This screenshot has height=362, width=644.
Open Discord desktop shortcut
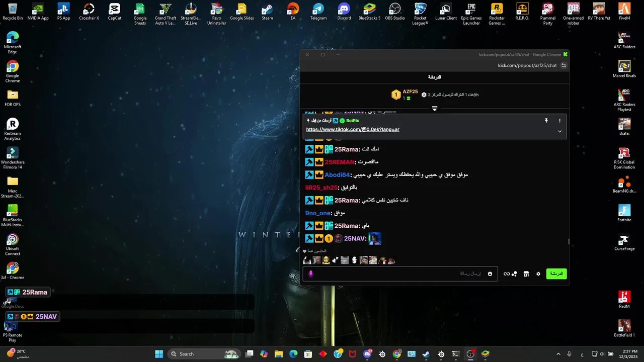[344, 12]
